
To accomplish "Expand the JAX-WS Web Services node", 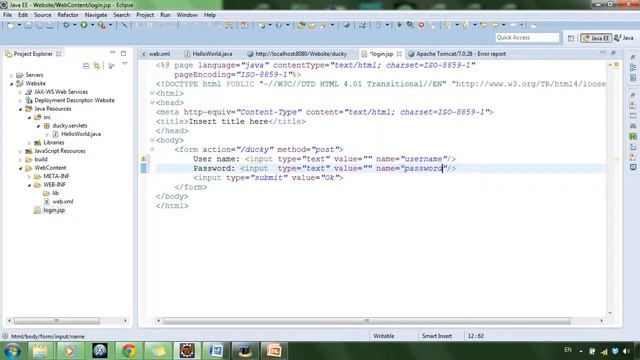I will [x=20, y=92].
